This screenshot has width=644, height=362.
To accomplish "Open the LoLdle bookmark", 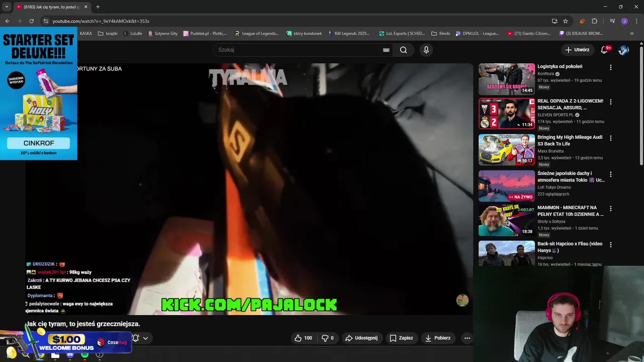I will (132, 34).
